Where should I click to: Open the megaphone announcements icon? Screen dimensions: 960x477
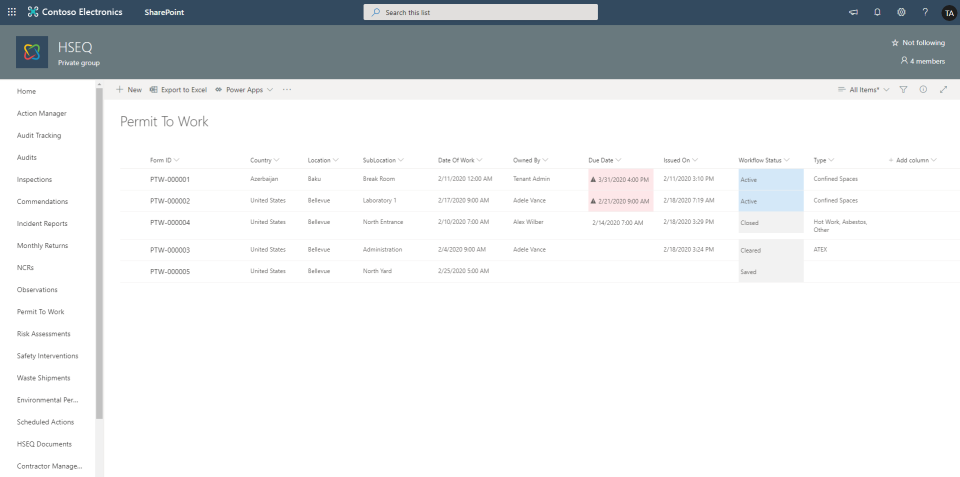point(853,12)
